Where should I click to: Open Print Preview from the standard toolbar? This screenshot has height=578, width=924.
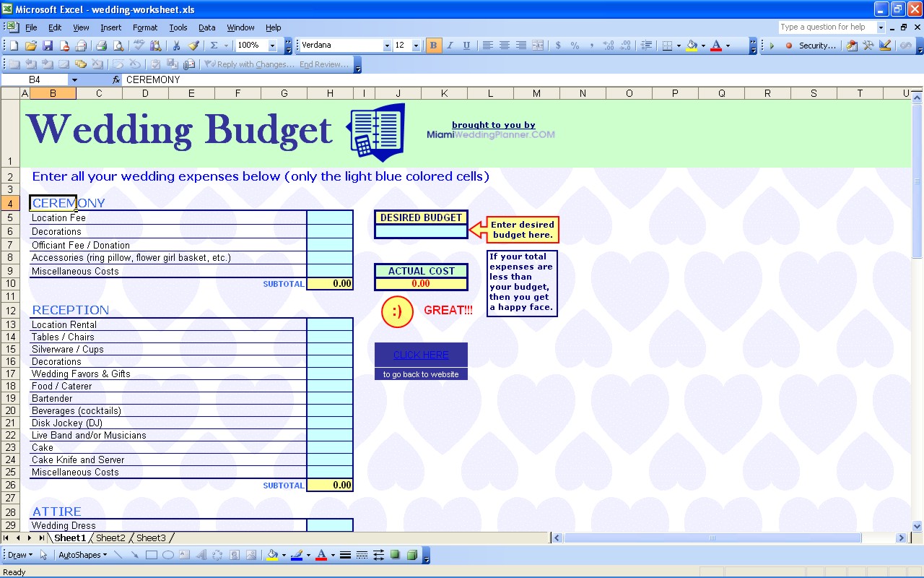tap(118, 46)
